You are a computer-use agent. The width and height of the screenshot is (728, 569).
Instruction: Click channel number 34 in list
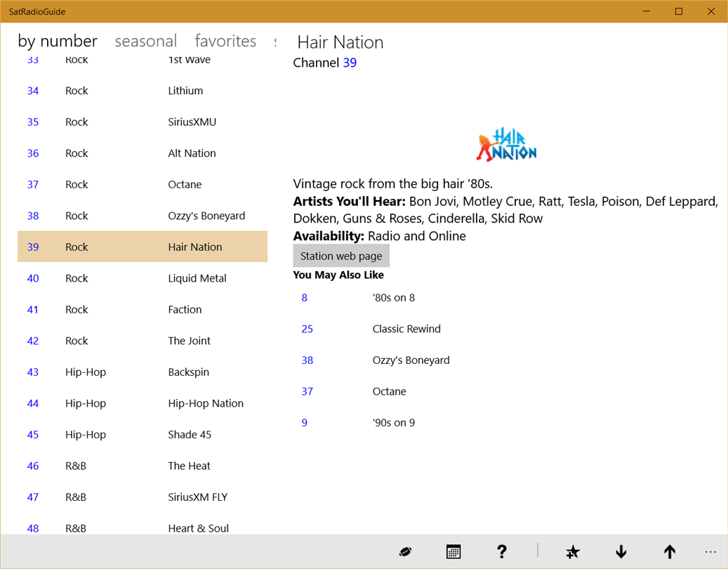pyautogui.click(x=33, y=91)
